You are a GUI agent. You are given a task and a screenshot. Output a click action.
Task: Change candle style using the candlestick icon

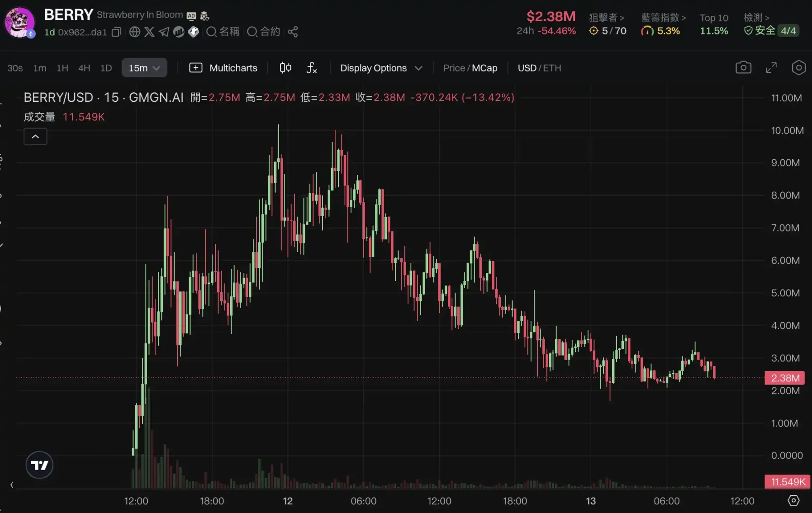click(x=285, y=67)
